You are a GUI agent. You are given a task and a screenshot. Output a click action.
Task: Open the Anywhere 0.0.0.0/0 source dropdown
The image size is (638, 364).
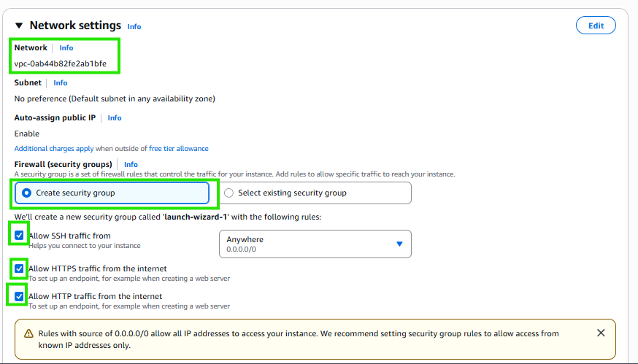click(315, 244)
